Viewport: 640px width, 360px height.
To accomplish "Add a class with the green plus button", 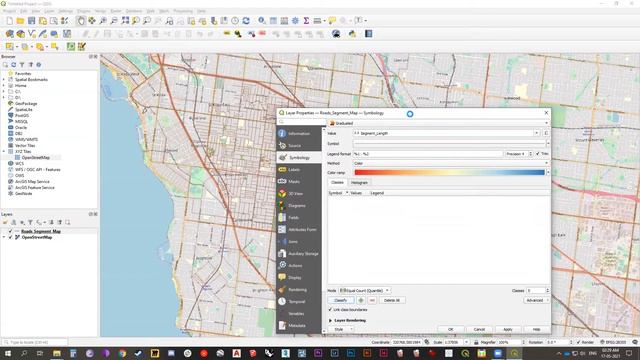I will (x=361, y=300).
